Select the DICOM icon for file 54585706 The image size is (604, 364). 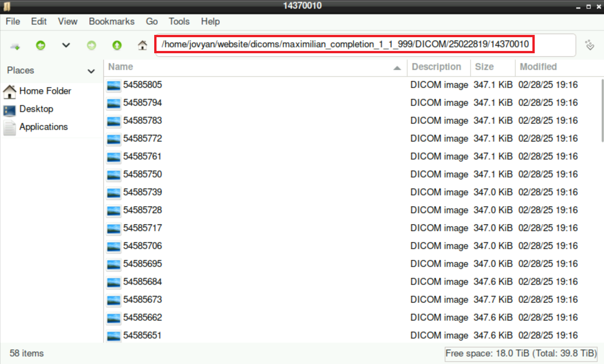click(113, 246)
